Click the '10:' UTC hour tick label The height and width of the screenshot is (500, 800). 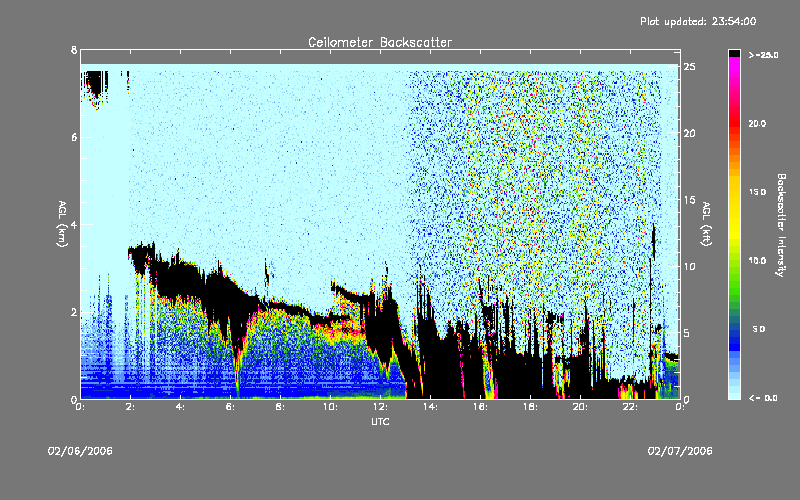point(330,407)
